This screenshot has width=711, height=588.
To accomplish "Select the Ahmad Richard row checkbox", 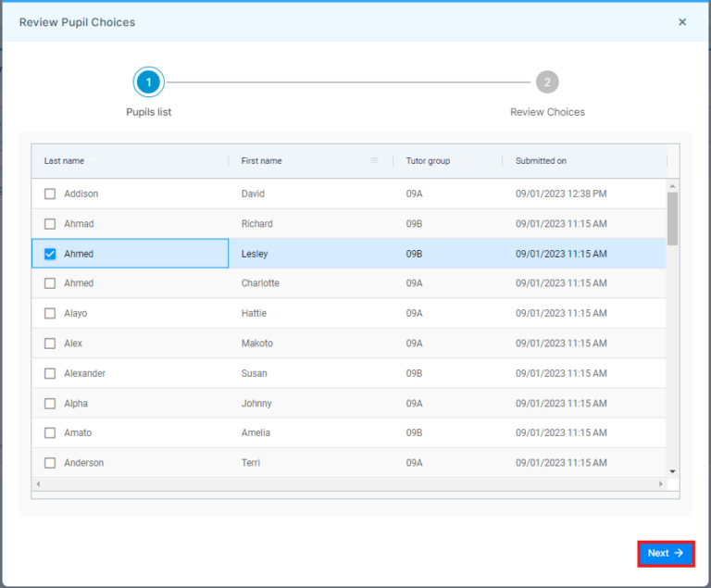I will tap(50, 224).
